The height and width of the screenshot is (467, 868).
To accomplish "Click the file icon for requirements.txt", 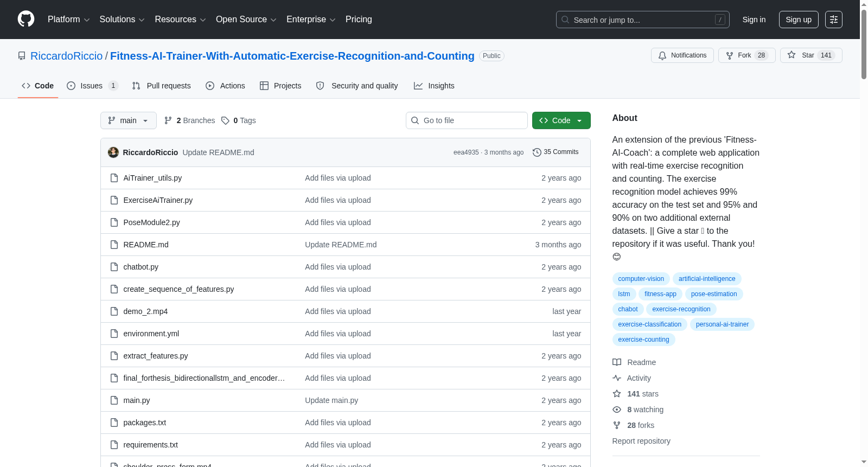I will pyautogui.click(x=114, y=445).
